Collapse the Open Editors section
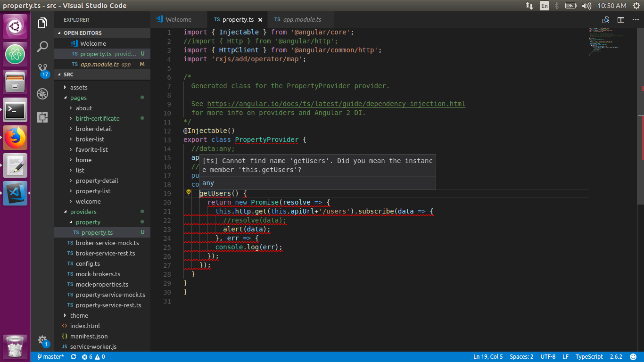 (83, 33)
